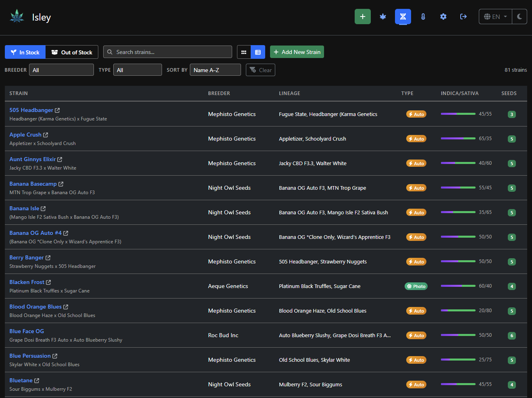This screenshot has width=532, height=398.
Task: Click the green plus button in header
Action: pos(362,17)
